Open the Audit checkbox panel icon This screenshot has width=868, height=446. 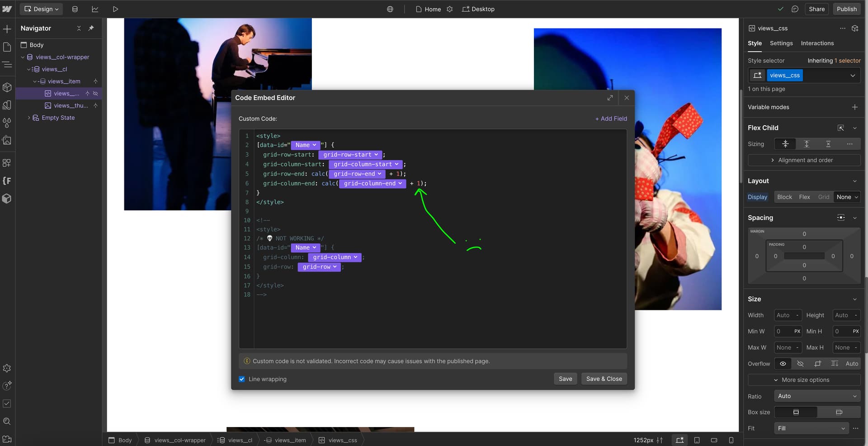[x=7, y=403]
